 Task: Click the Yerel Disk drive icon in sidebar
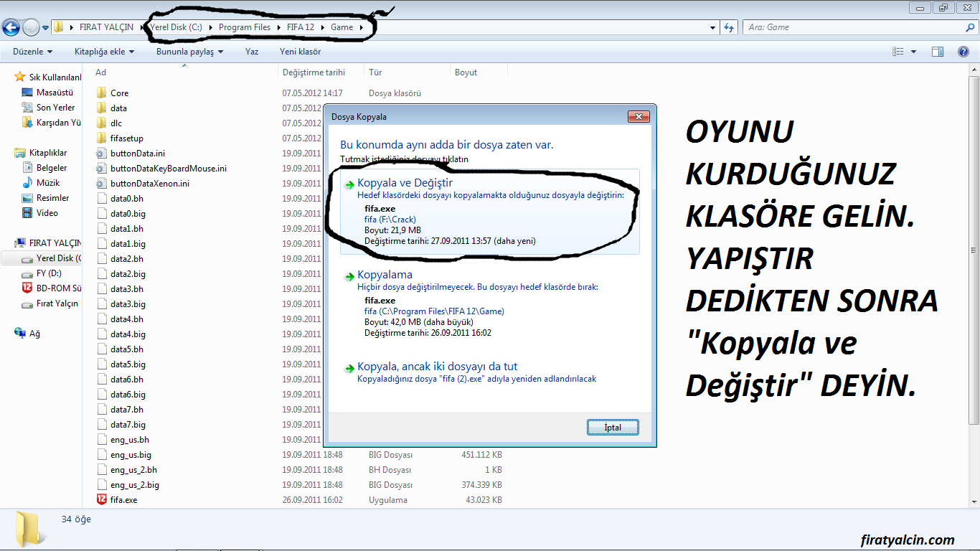click(27, 258)
